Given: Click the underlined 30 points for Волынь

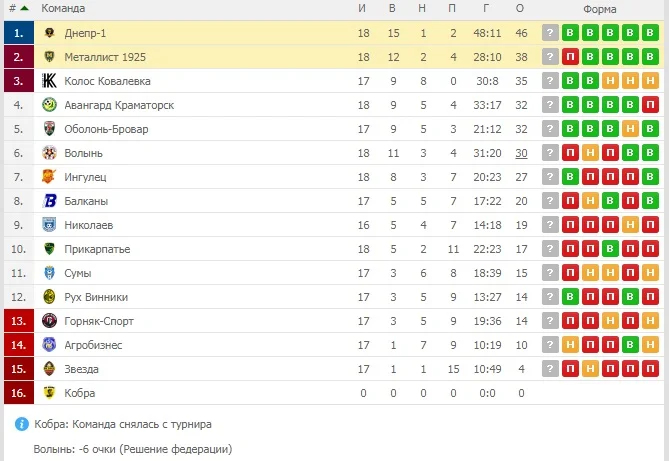Looking at the screenshot, I should 521,153.
